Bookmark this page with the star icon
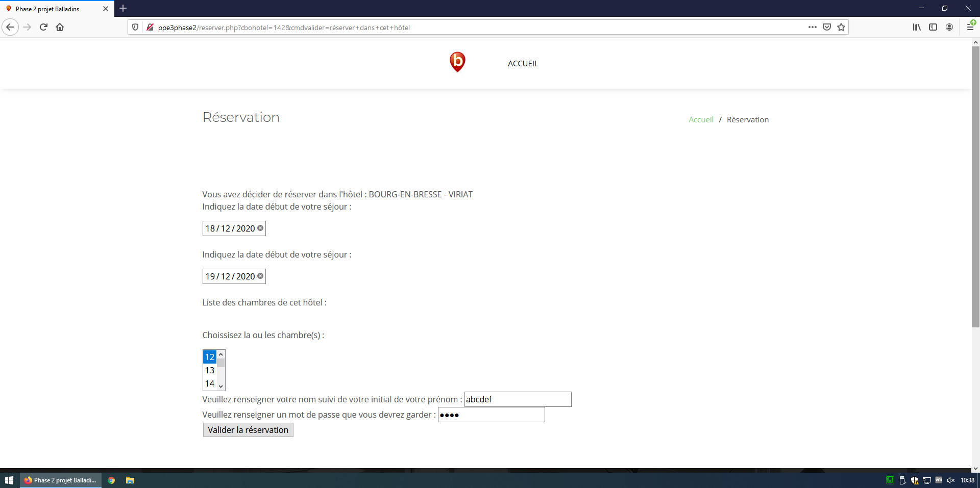980x488 pixels. (x=841, y=27)
